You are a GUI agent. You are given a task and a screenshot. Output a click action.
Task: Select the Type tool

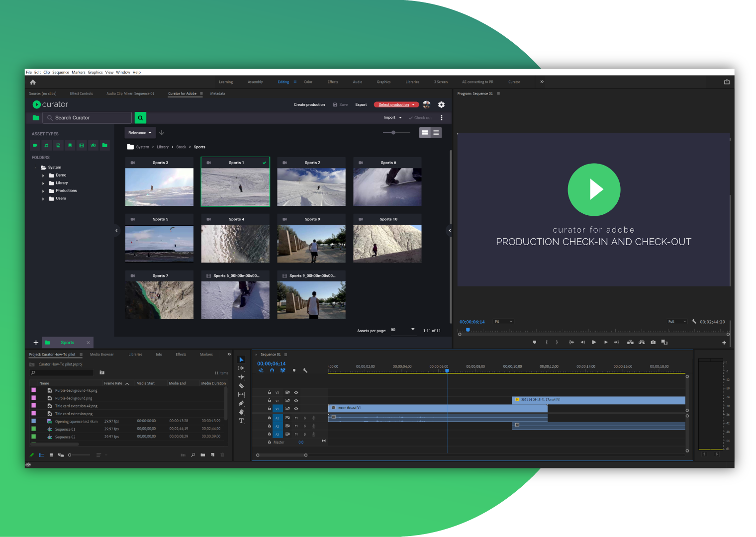pyautogui.click(x=241, y=421)
